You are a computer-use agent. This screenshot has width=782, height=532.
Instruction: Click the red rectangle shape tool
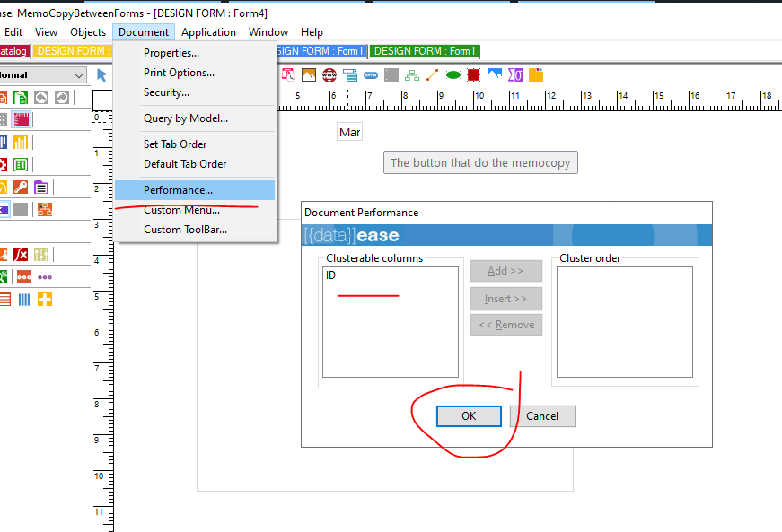click(x=474, y=75)
